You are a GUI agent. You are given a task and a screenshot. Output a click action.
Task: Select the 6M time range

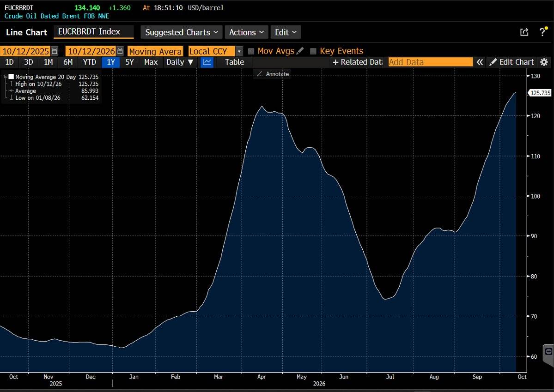pos(68,62)
